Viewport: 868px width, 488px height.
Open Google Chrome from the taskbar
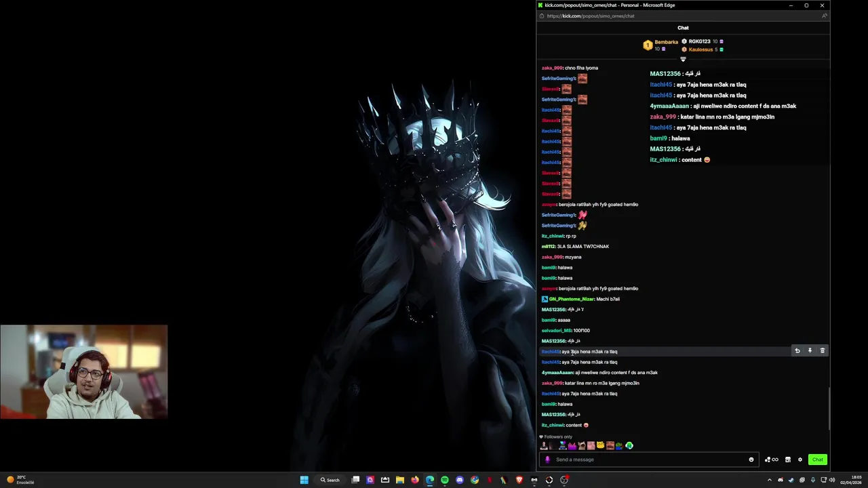475,480
